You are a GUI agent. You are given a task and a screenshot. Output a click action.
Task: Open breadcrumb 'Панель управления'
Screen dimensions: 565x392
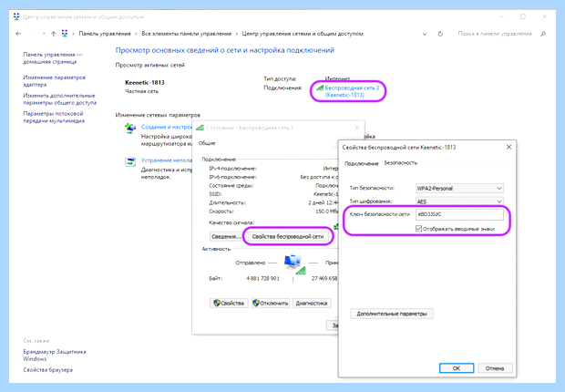(105, 34)
